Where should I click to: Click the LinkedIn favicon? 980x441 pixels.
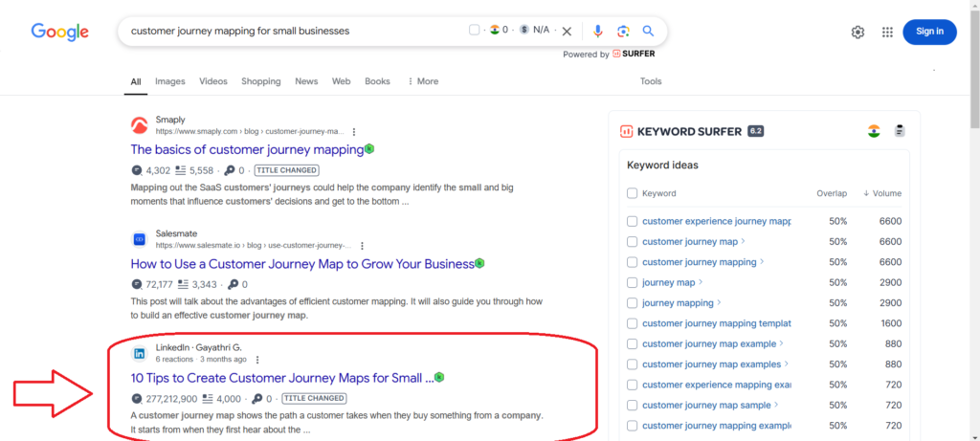click(x=140, y=354)
